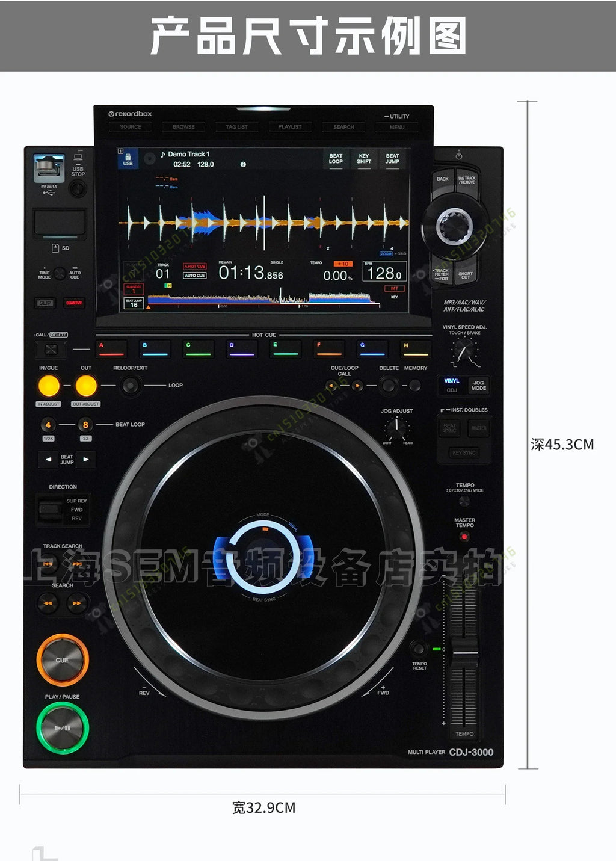Tap BEAT JUMP on the touchscreen
This screenshot has width=616, height=861.
tap(392, 159)
